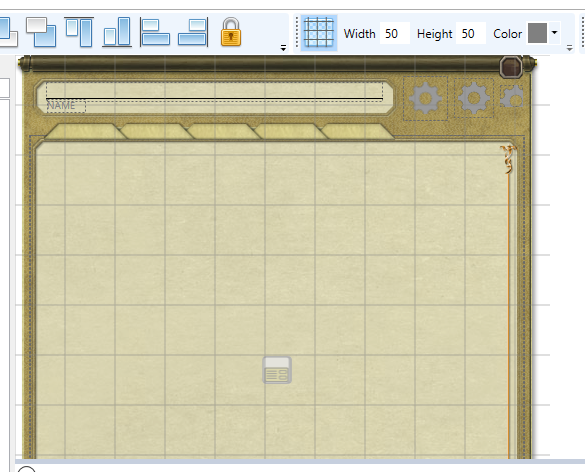The height and width of the screenshot is (472, 585).
Task: Expand the alignment toolbar overflow options
Action: tap(283, 48)
